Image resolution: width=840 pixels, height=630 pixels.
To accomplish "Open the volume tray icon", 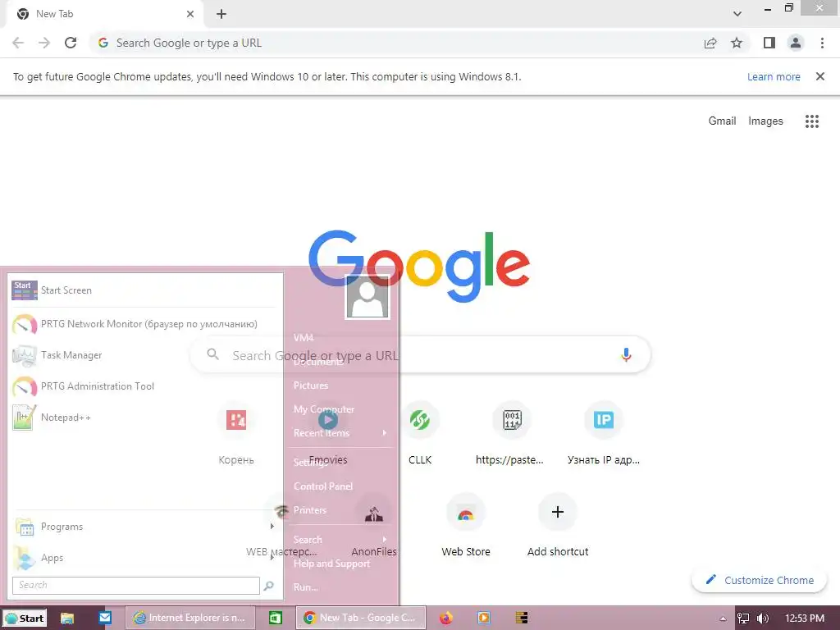I will click(763, 619).
